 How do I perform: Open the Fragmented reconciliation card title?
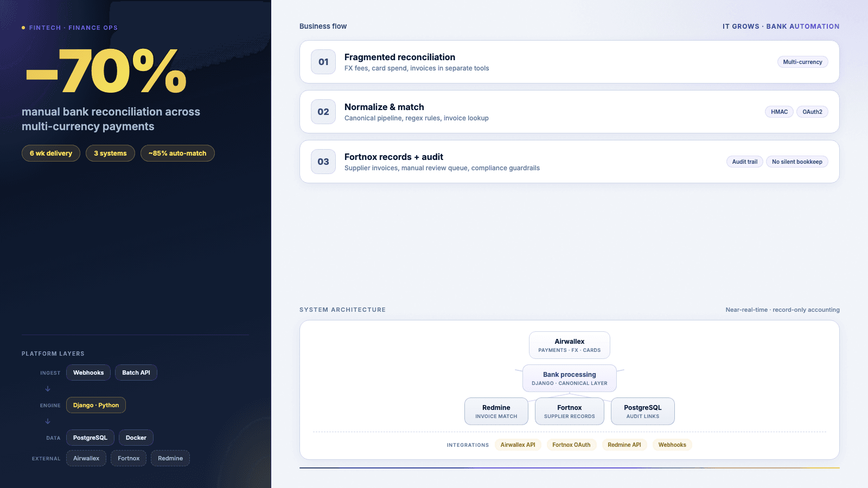400,57
